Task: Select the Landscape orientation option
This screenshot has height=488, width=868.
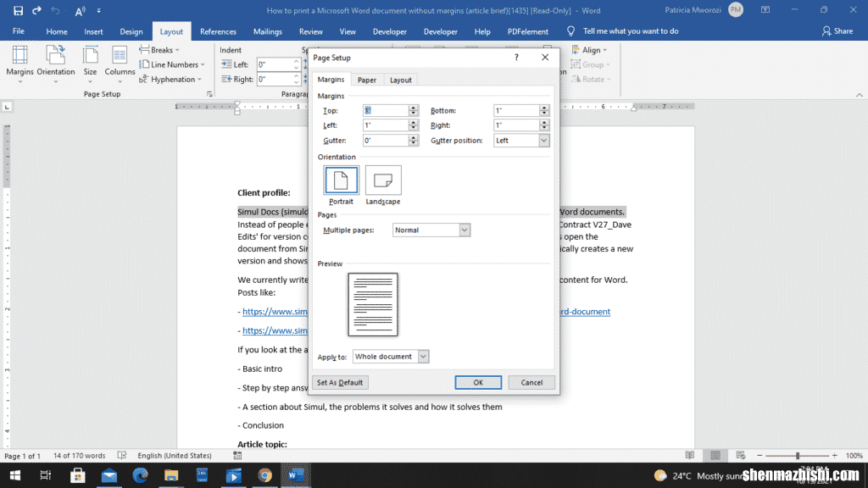Action: tap(383, 186)
